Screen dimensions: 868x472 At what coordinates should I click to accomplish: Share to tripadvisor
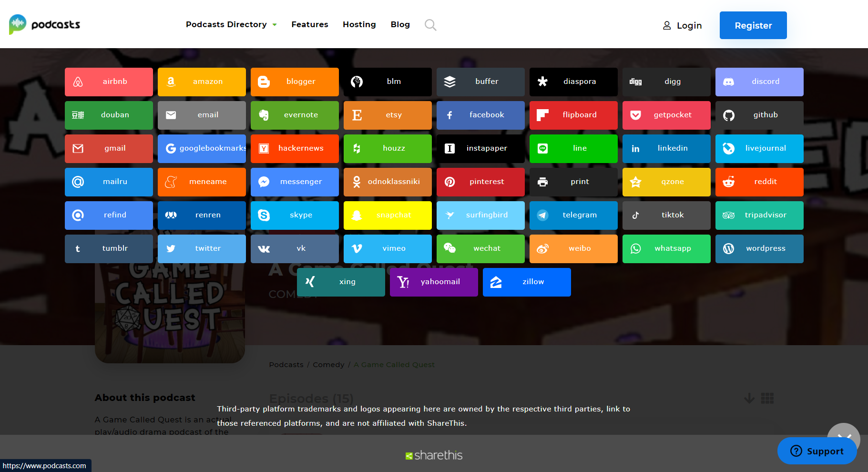759,215
